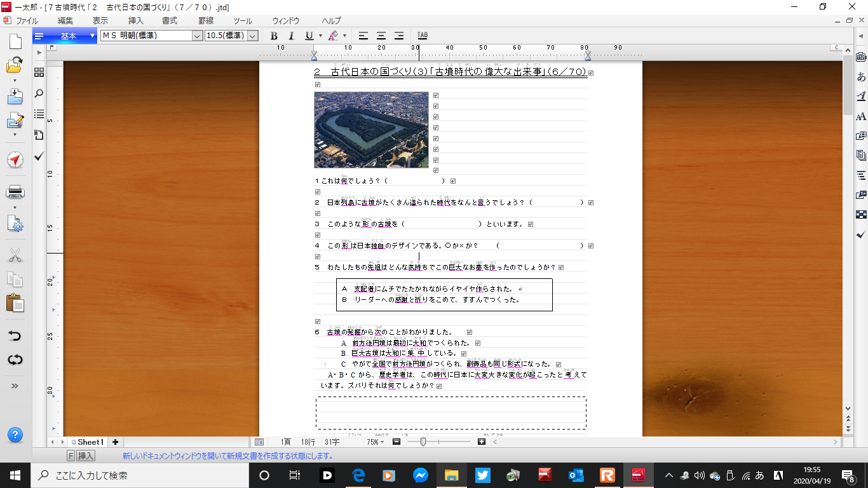Open the 表示 menu
Viewport: 868px width, 488px height.
point(100,20)
